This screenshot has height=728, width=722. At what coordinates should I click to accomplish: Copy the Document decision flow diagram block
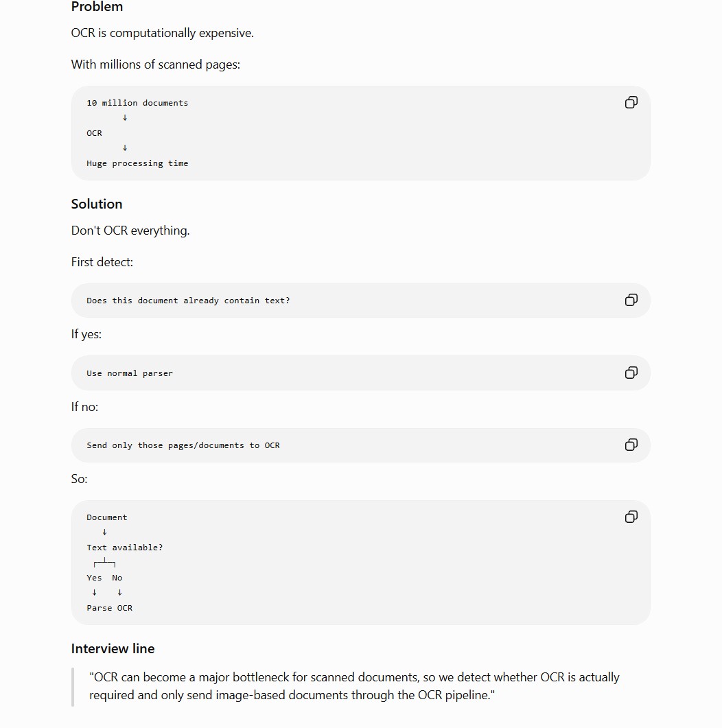click(631, 517)
